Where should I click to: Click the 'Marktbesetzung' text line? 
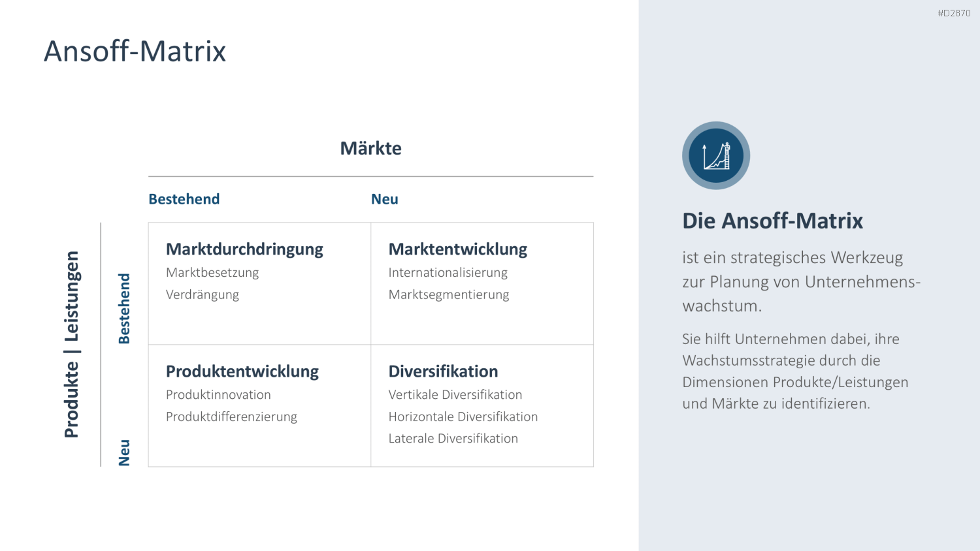pos(212,272)
